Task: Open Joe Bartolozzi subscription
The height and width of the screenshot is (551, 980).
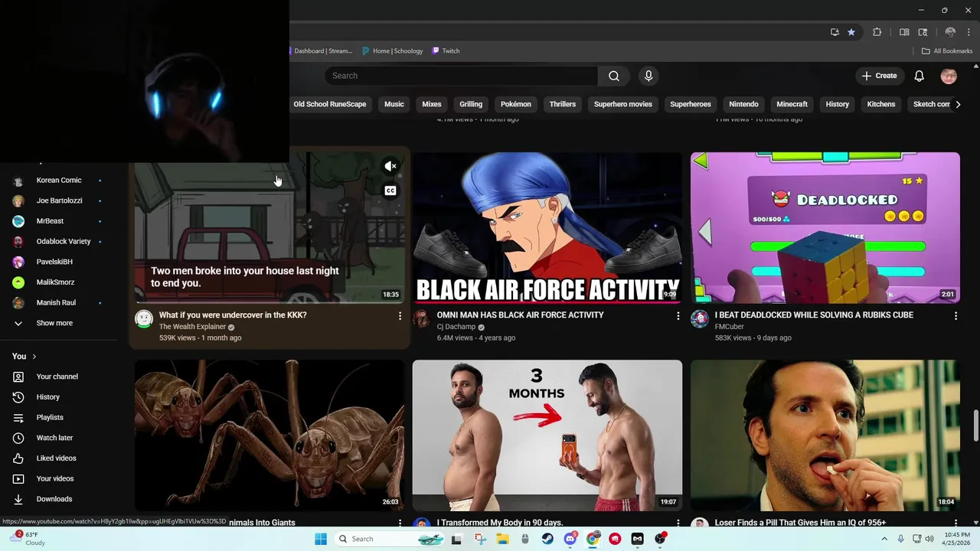Action: pos(59,201)
